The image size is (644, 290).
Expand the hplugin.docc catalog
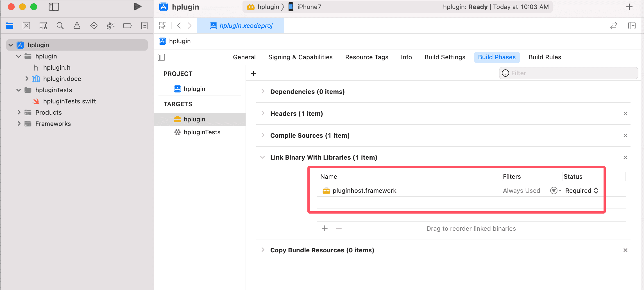(27, 79)
